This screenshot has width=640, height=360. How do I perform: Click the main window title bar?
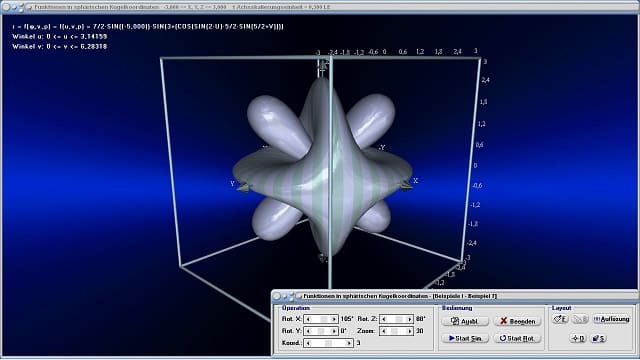click(320, 7)
